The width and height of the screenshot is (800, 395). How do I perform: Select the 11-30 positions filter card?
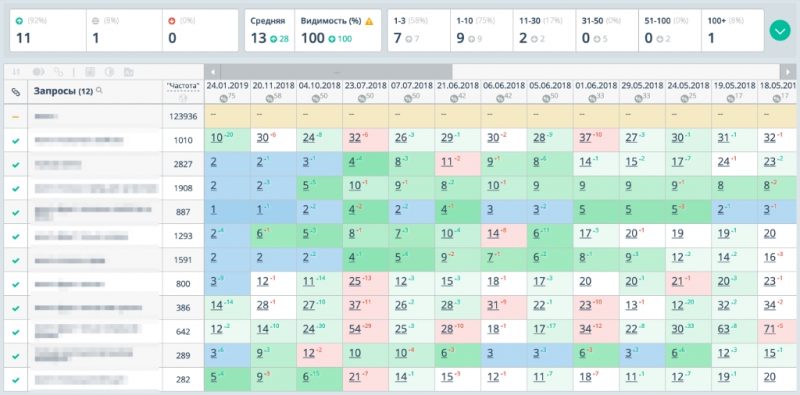(544, 31)
